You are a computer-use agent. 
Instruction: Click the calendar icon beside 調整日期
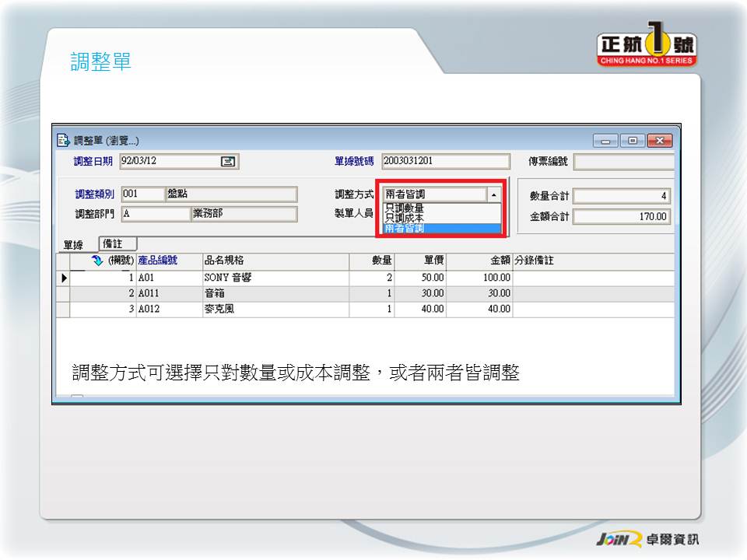pyautogui.click(x=228, y=162)
